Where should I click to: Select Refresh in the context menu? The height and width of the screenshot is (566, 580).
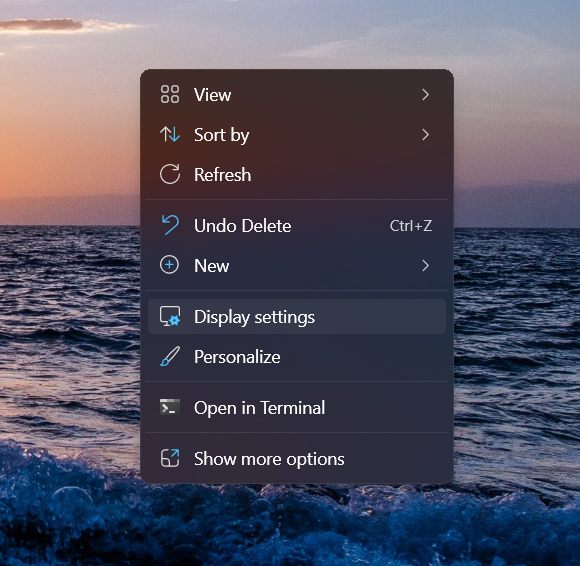tap(297, 175)
